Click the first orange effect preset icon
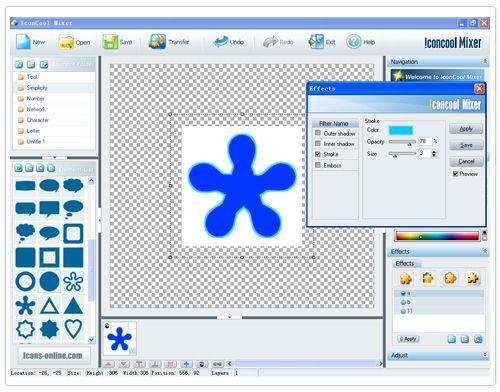 coord(406,278)
